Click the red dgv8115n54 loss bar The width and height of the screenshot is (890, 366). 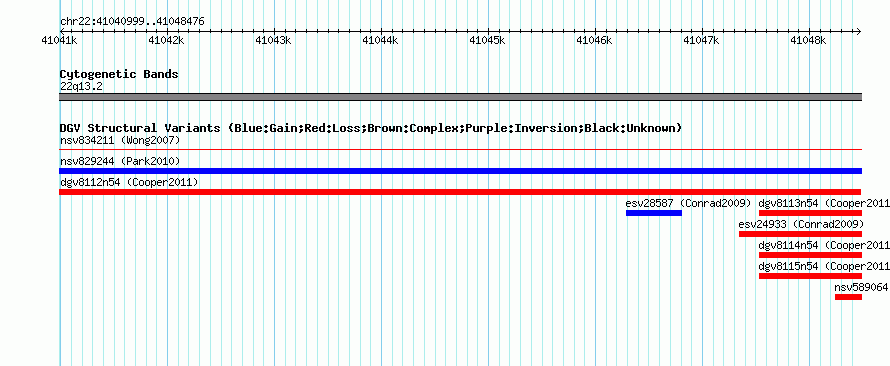point(811,276)
